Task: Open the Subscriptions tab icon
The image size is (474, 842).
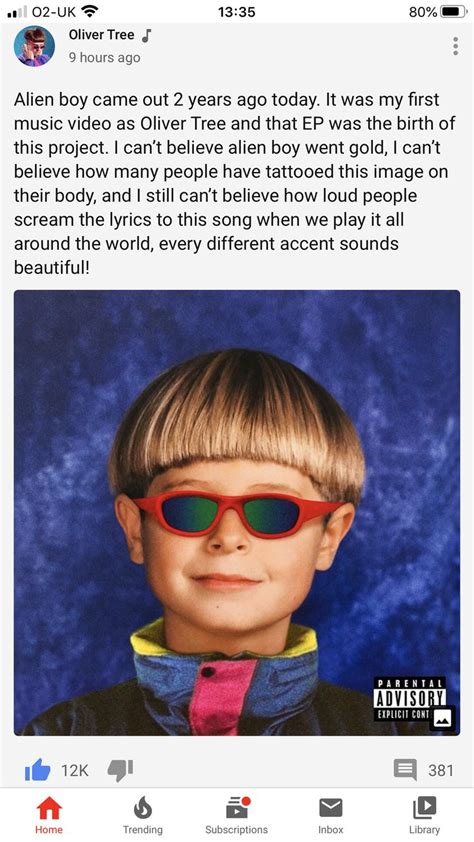Action: pyautogui.click(x=236, y=808)
